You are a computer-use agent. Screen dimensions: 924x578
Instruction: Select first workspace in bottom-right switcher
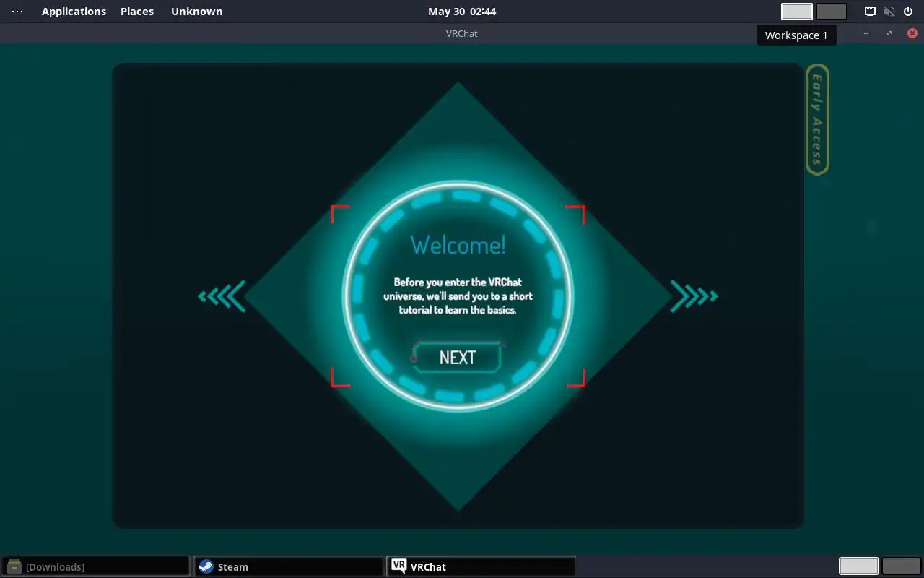click(859, 566)
